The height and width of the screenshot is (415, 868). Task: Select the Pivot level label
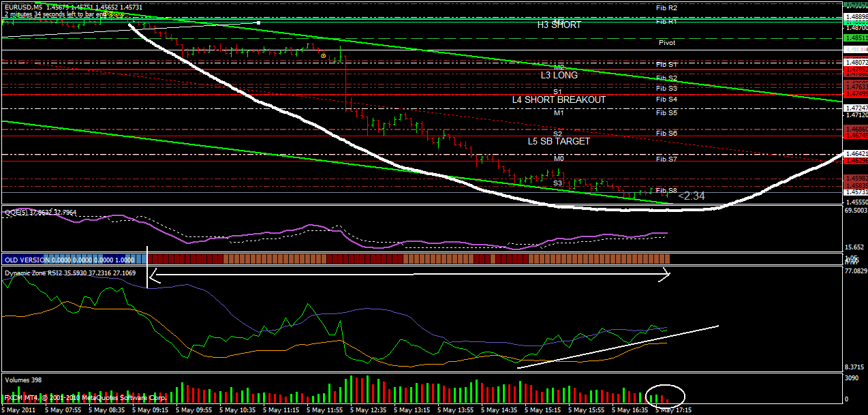click(x=667, y=42)
